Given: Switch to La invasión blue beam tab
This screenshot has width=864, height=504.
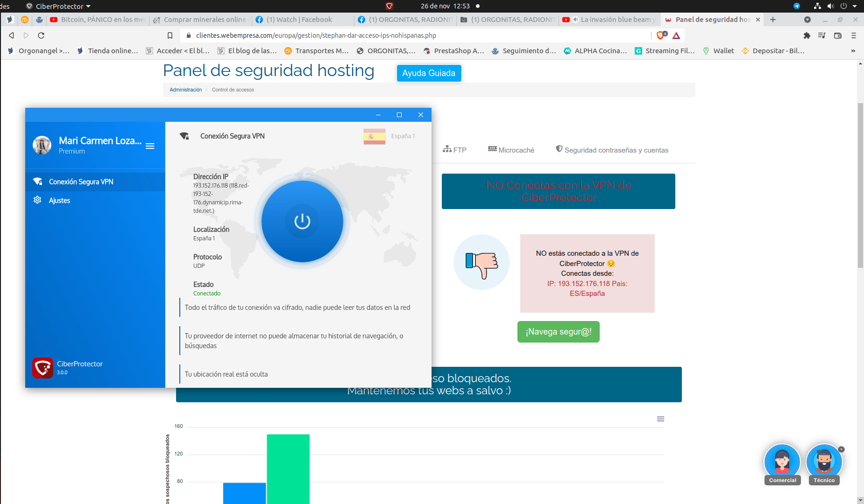Looking at the screenshot, I should (x=610, y=20).
